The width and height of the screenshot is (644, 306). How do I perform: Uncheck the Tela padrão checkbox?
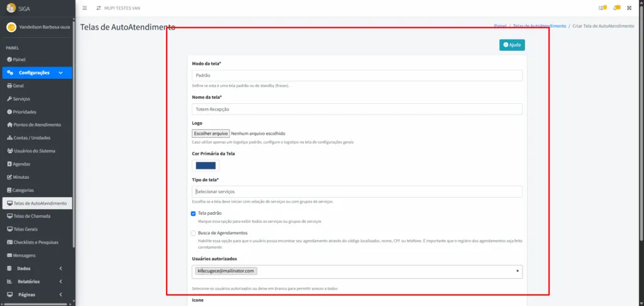click(194, 214)
